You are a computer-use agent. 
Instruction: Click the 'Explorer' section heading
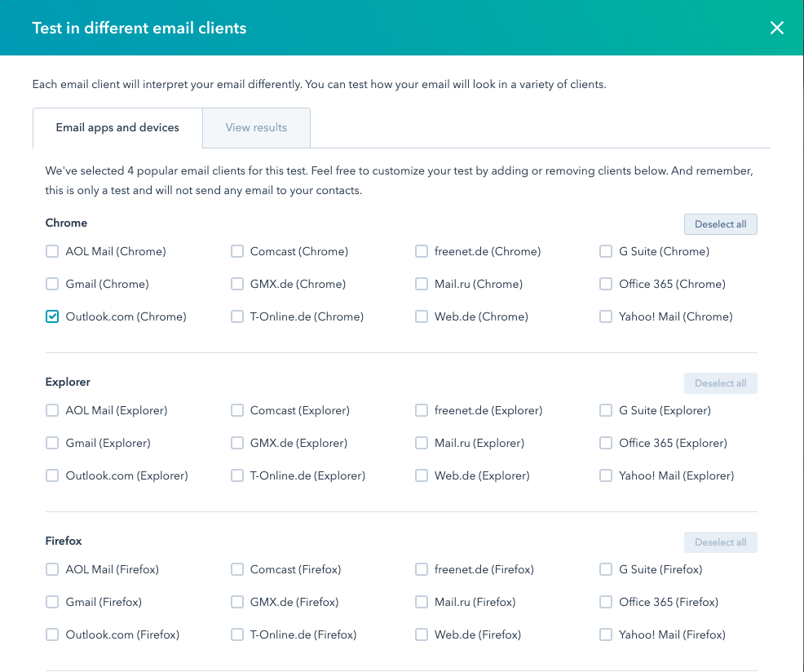tap(68, 382)
